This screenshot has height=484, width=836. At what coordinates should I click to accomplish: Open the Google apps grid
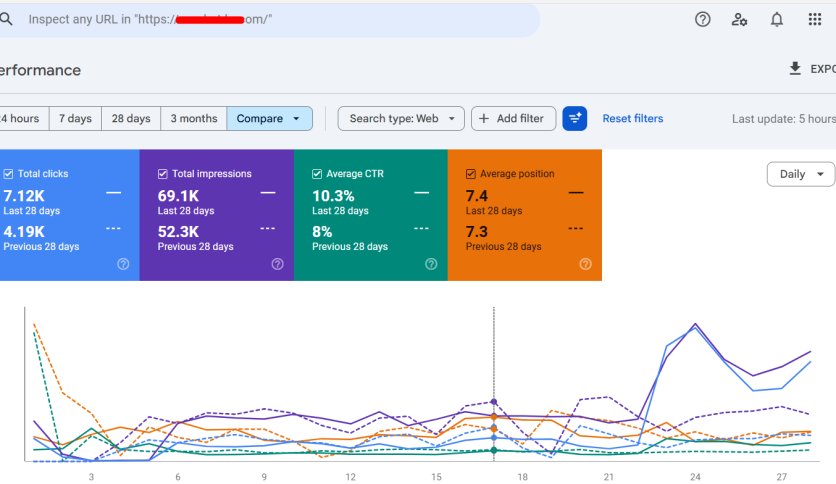[x=814, y=20]
